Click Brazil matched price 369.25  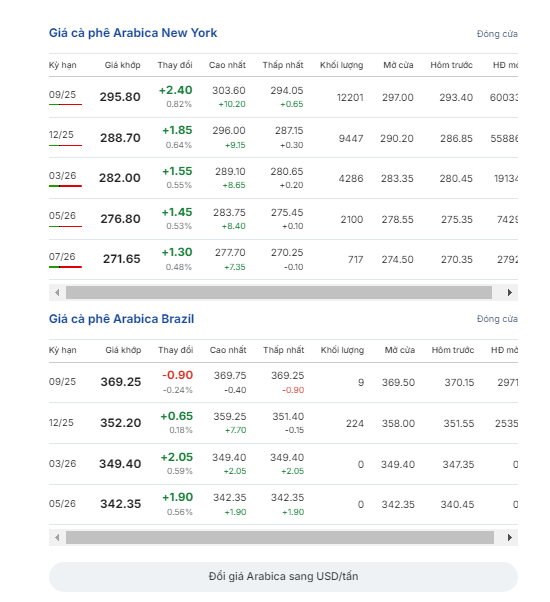click(x=121, y=382)
